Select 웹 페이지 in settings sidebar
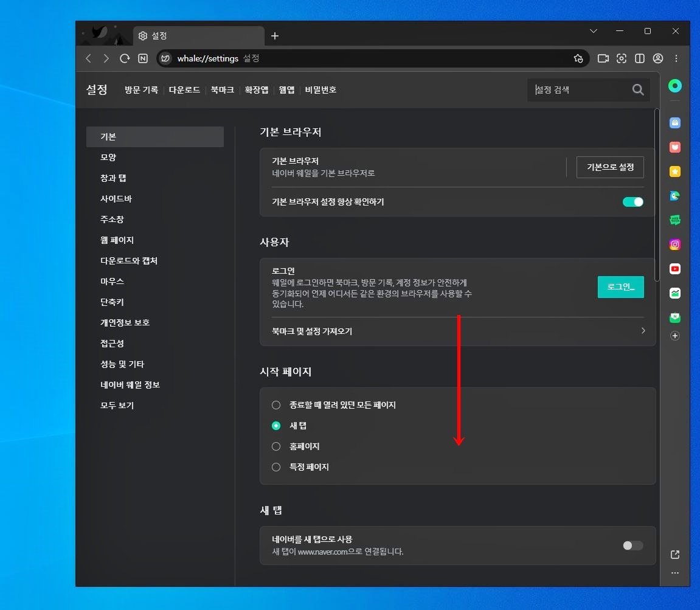The width and height of the screenshot is (700, 610). click(x=155, y=240)
